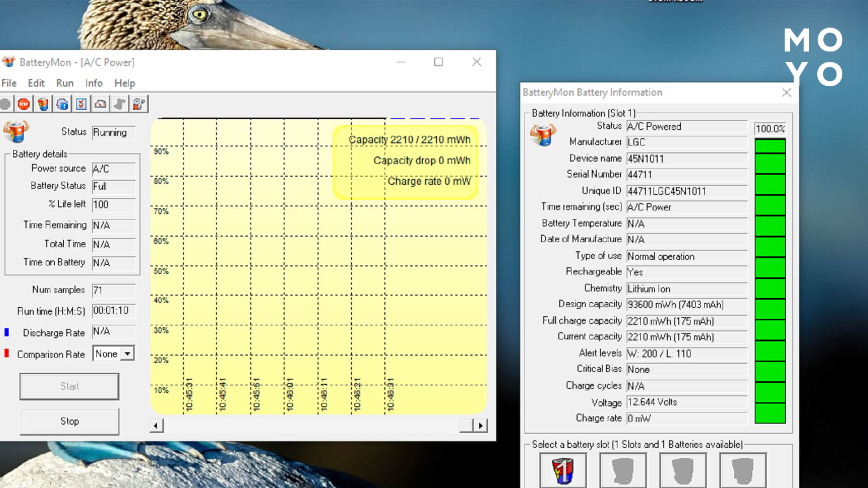The image size is (868, 488).
Task: Expand the Comparison Rate dropdown
Action: 128,354
